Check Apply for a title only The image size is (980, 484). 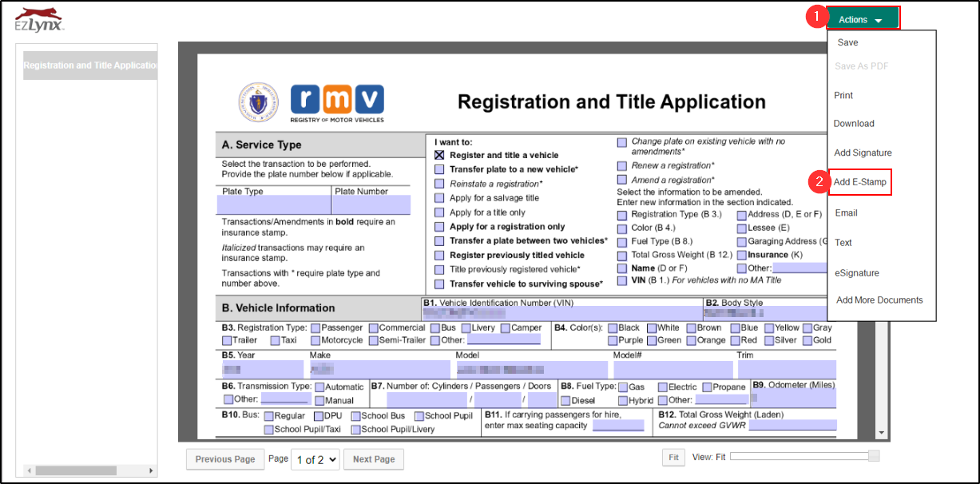[439, 212]
